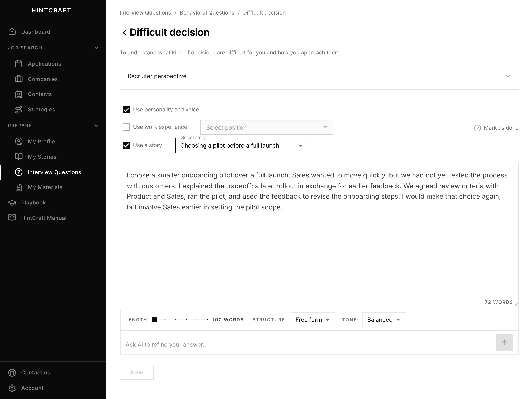Click the Contact us lifebuoy icon
The height and width of the screenshot is (399, 532).
point(12,373)
